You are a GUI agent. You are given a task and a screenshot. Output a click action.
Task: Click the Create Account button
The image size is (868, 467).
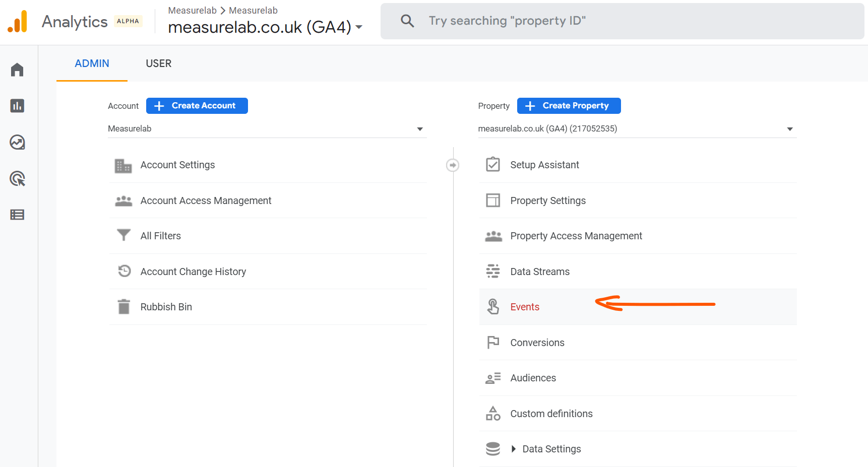(x=197, y=105)
